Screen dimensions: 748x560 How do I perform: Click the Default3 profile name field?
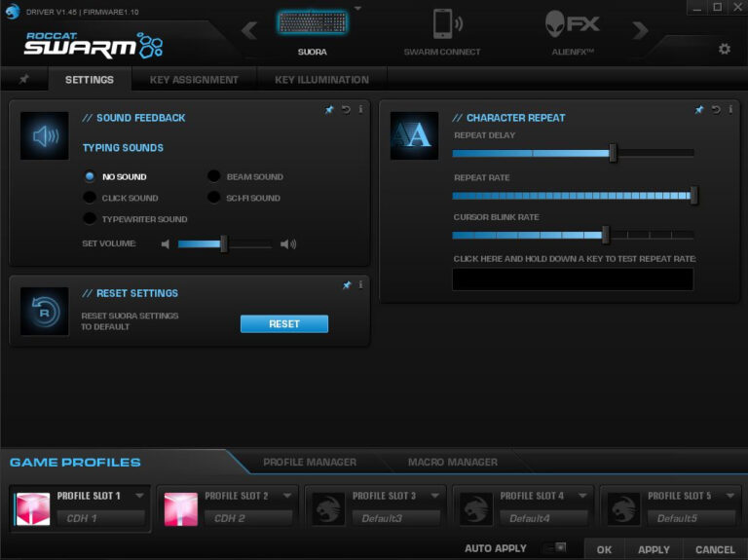396,518
